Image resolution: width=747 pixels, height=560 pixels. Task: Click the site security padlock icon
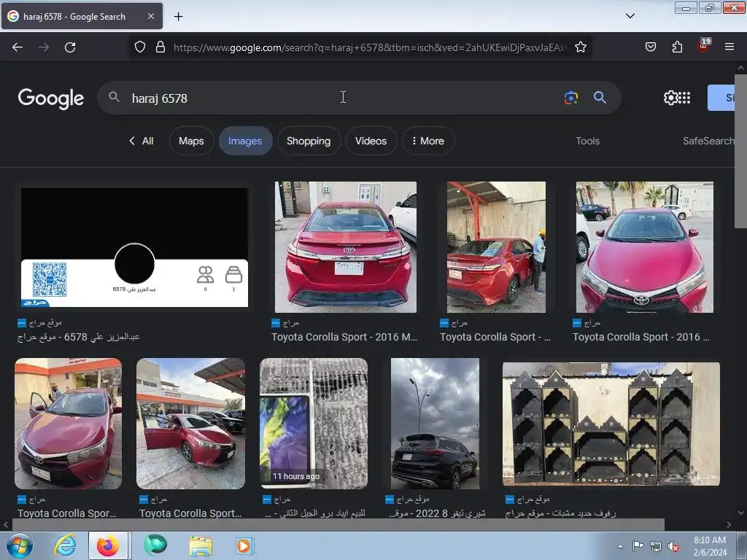coord(160,47)
